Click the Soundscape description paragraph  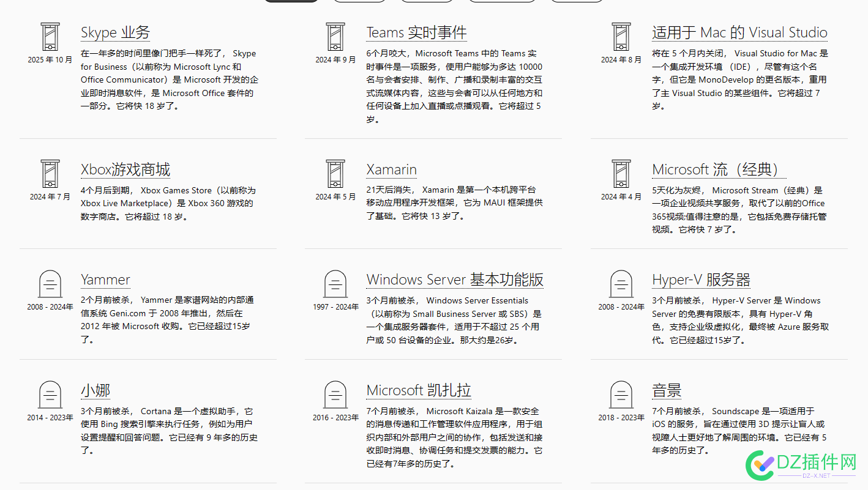[x=739, y=431]
